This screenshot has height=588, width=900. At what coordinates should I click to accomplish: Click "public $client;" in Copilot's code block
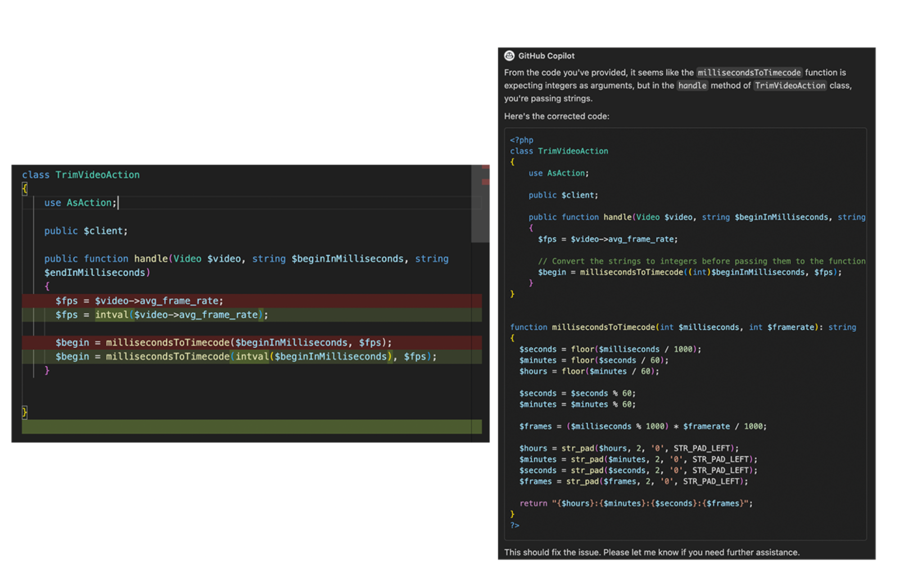coord(563,195)
